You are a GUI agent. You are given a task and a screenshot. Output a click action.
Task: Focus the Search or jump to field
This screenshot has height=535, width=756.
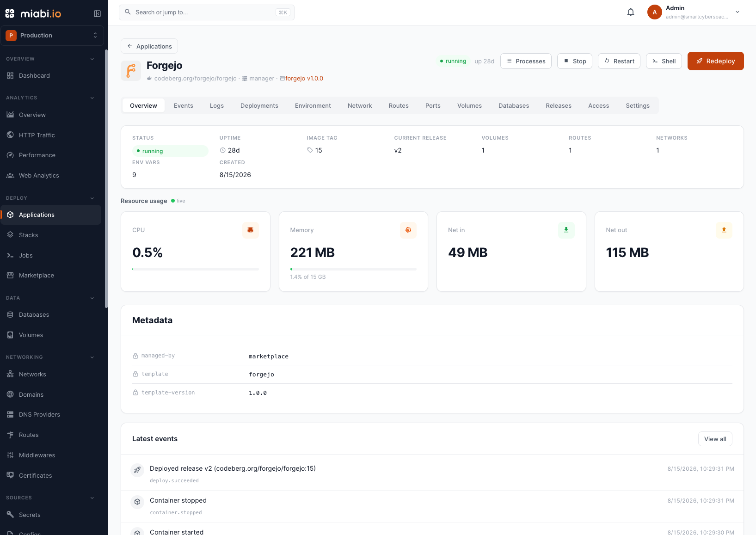pos(207,12)
